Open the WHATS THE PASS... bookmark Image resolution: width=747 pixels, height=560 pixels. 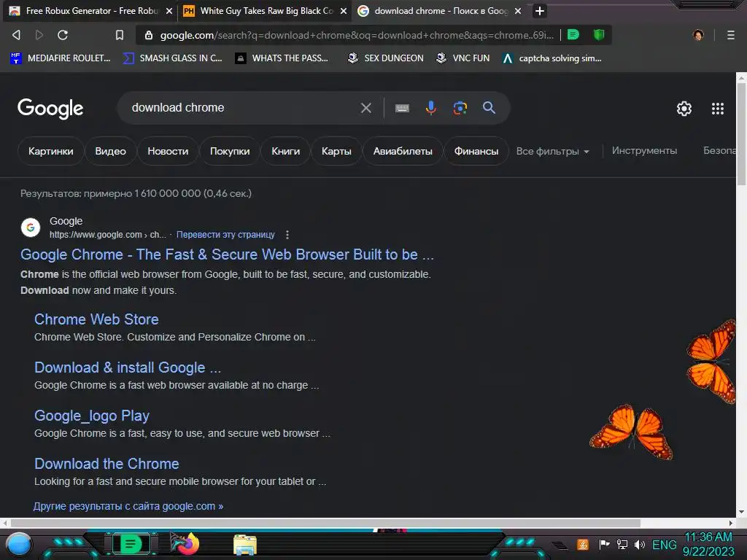[282, 58]
